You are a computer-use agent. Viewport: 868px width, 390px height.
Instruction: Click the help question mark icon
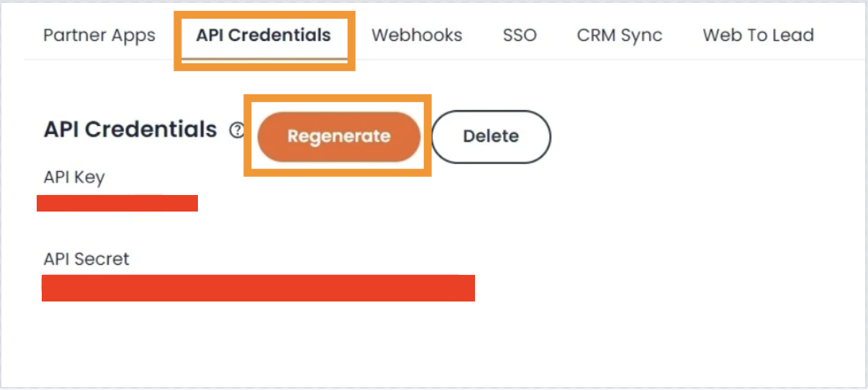click(x=237, y=131)
